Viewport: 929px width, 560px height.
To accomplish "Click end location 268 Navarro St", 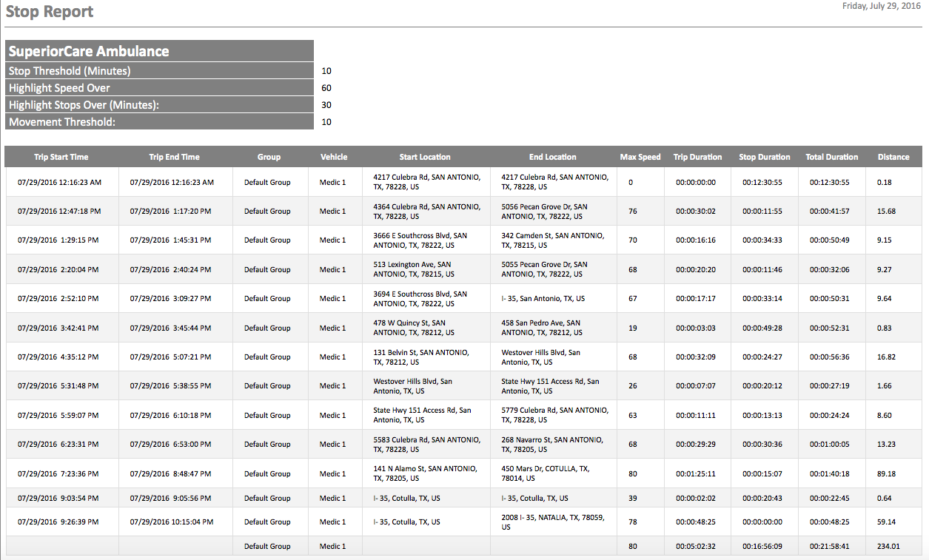I will coord(554,444).
